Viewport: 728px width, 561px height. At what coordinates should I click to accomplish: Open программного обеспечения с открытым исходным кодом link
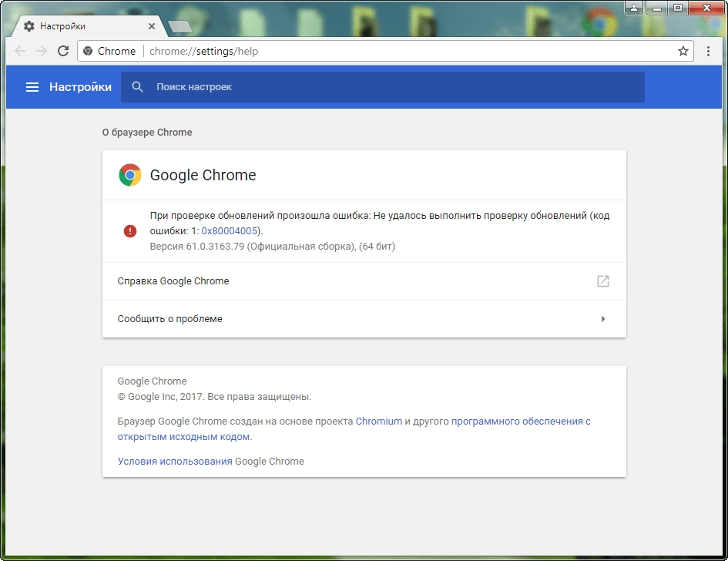tap(354, 428)
